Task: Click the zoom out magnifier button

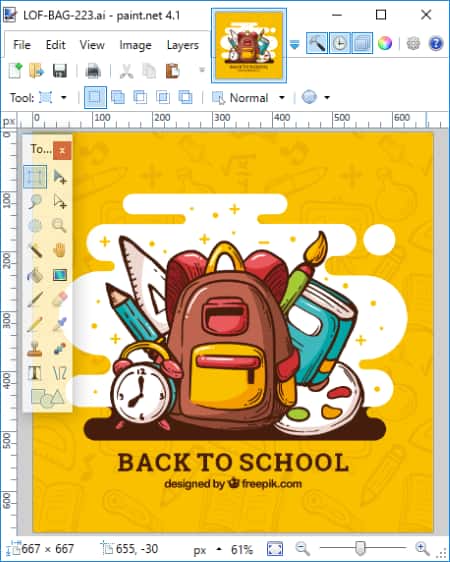Action: pyautogui.click(x=302, y=548)
